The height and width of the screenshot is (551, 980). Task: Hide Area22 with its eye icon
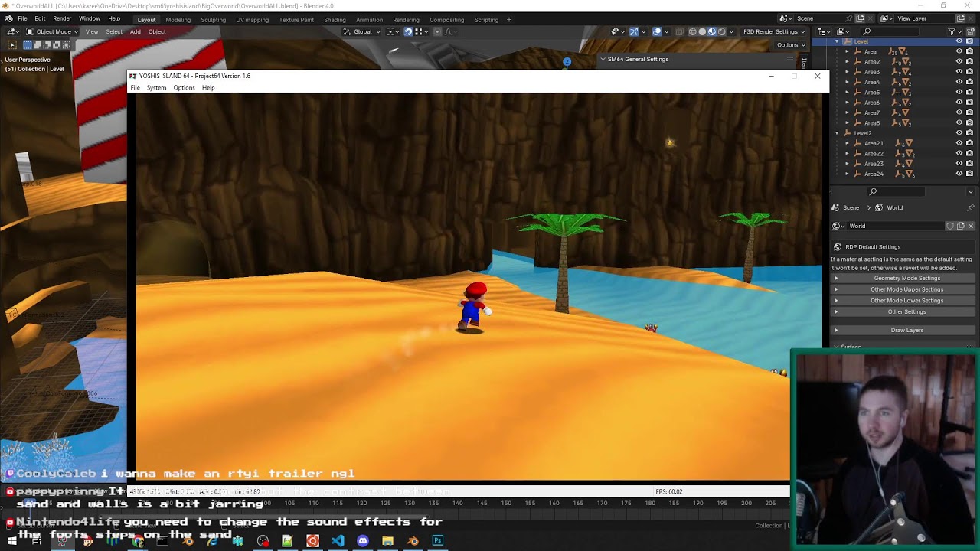tap(959, 153)
